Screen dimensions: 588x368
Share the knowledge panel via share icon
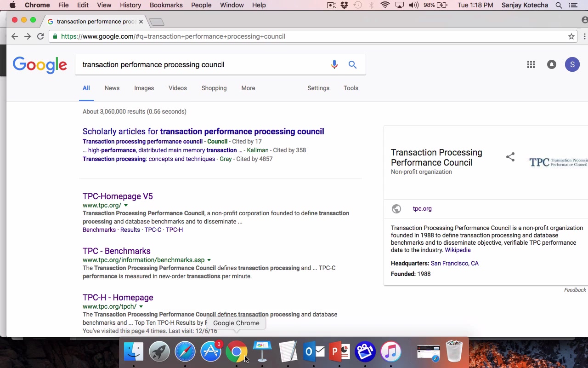[x=510, y=157]
